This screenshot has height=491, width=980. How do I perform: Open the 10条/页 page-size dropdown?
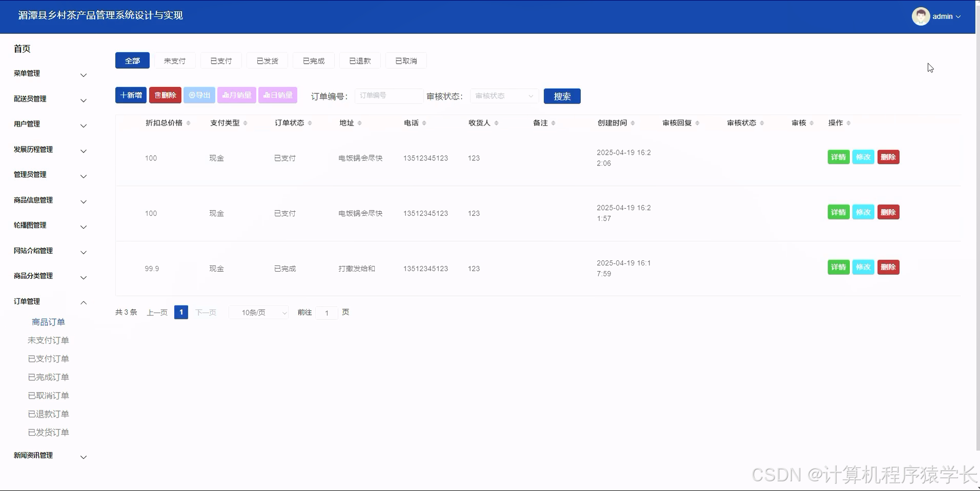258,312
